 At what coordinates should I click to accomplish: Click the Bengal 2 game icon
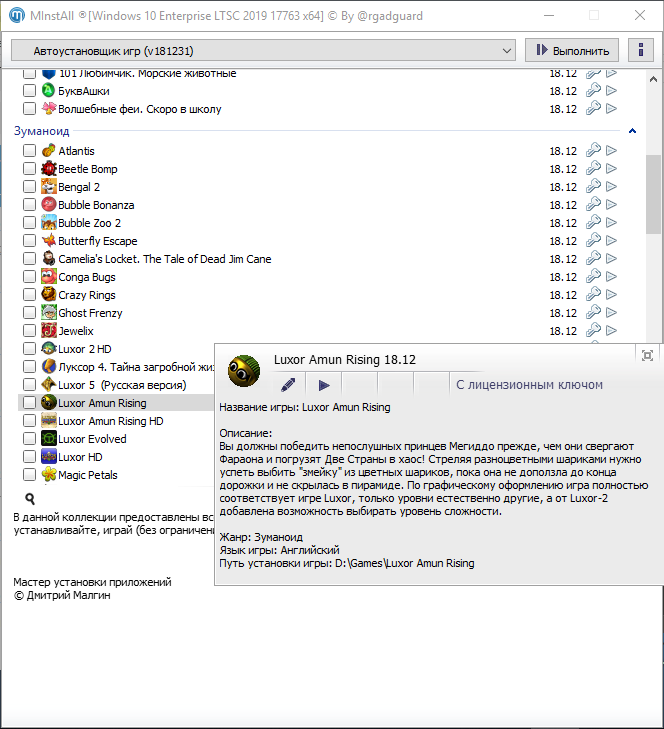tap(49, 187)
